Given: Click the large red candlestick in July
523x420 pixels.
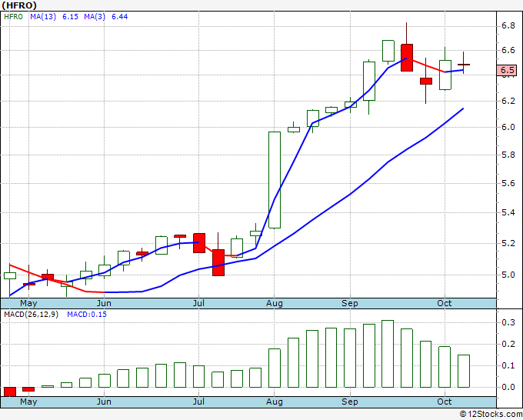Looking at the screenshot, I should click(218, 262).
